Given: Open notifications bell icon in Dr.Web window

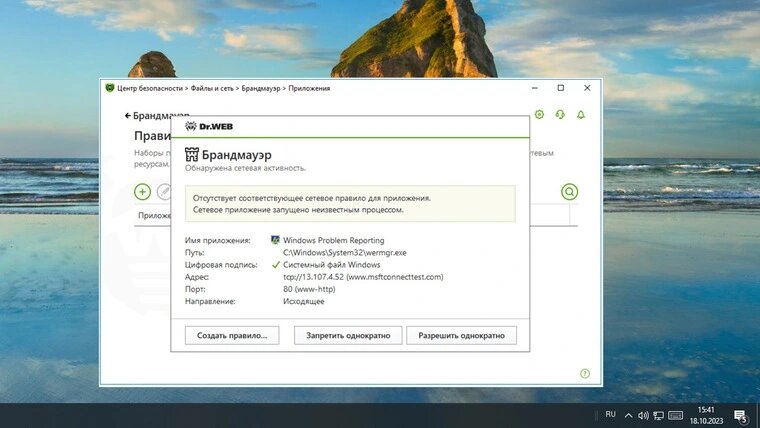Looking at the screenshot, I should 581,115.
